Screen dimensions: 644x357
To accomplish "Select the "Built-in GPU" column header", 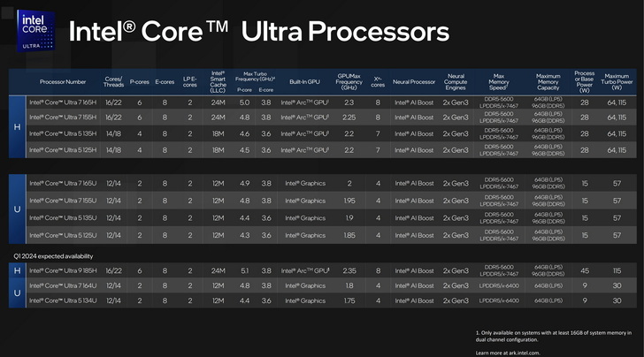I will pyautogui.click(x=304, y=82).
